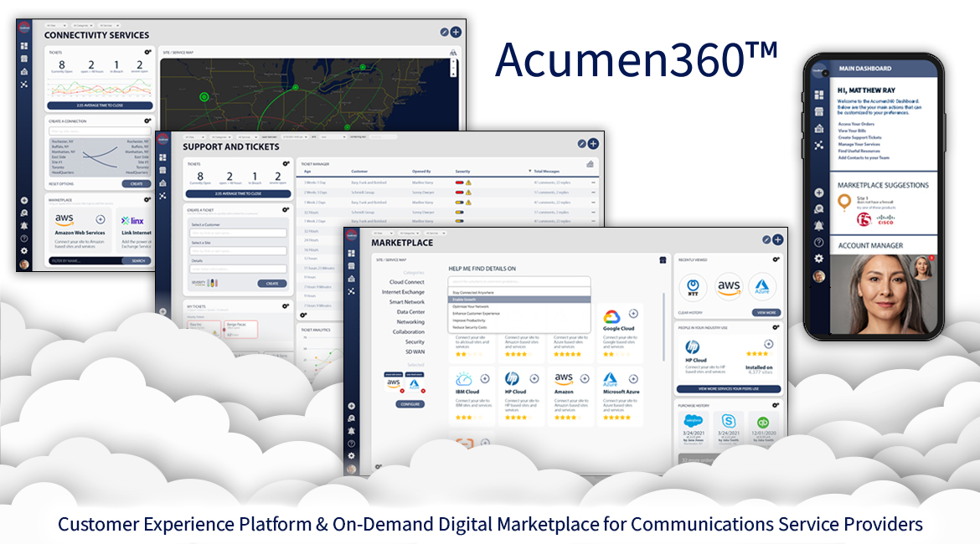Screen dimensions: 980x544
Task: Remove selected AWS item with red badge
Action: pyautogui.click(x=402, y=391)
